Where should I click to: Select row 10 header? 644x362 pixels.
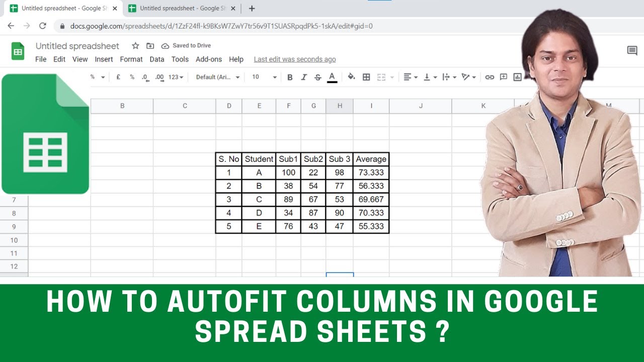point(14,240)
